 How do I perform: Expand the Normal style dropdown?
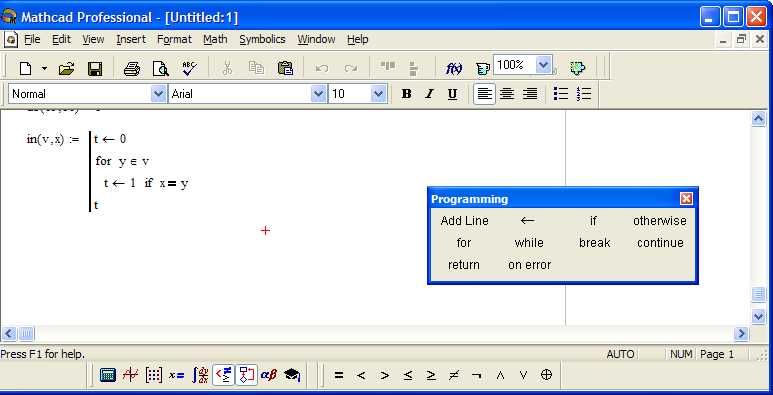(158, 94)
